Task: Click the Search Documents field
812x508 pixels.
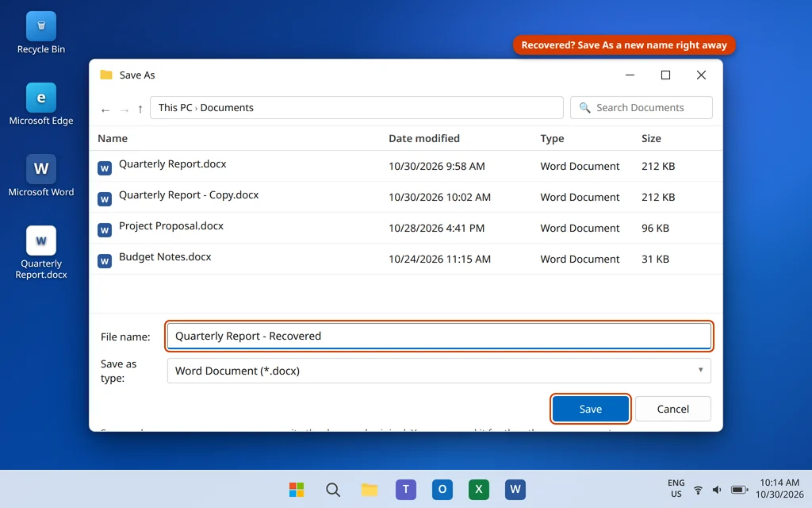Action: pyautogui.click(x=641, y=107)
